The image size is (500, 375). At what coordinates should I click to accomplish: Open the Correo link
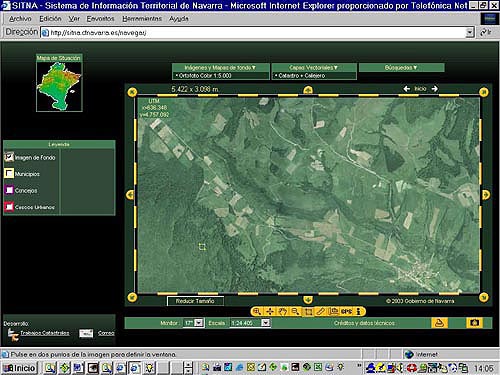(x=106, y=333)
